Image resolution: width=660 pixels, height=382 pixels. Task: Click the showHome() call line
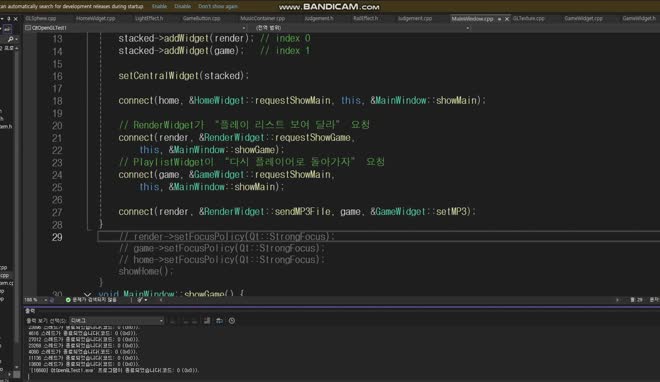coord(146,271)
